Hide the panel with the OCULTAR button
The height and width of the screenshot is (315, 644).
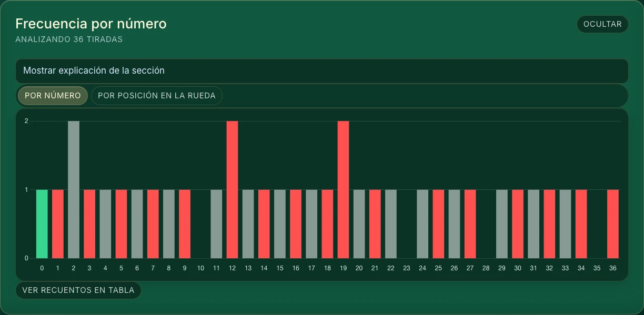click(x=602, y=24)
